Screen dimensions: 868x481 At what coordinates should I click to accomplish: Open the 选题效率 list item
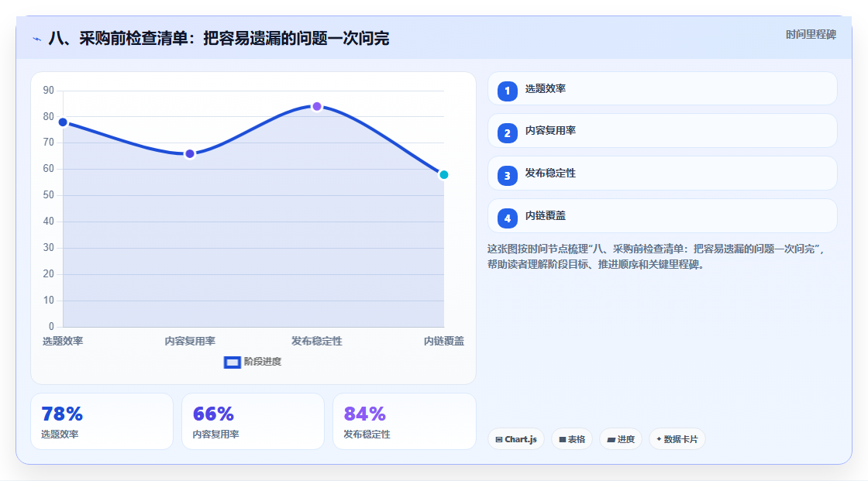click(x=662, y=88)
